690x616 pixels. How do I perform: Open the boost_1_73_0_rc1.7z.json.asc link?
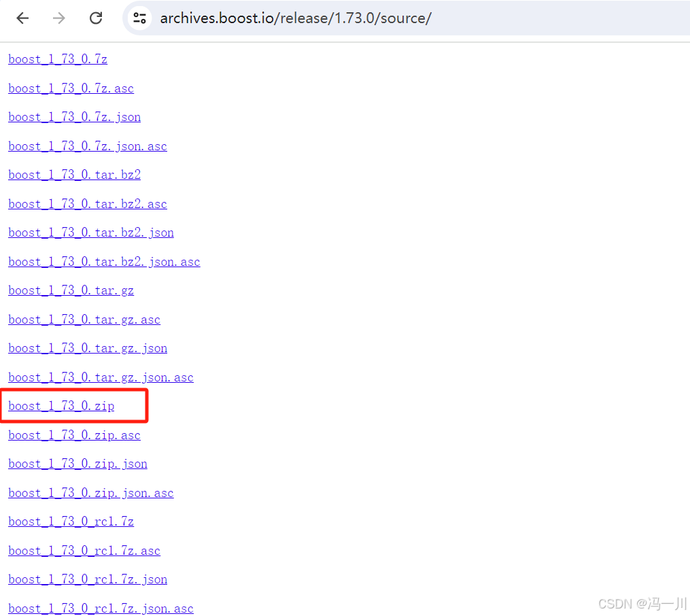tap(101, 609)
